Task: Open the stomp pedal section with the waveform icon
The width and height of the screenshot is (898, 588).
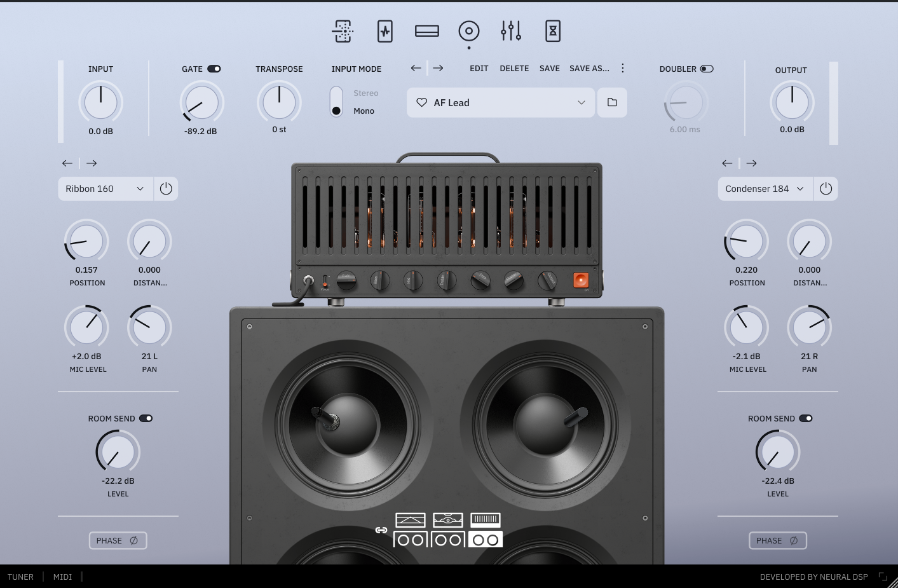Action: tap(385, 31)
